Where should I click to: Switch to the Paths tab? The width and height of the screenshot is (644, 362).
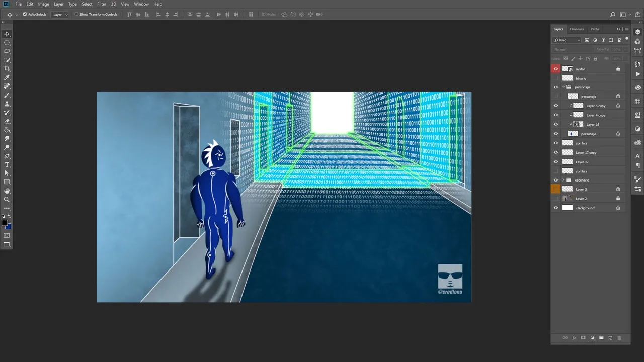coord(595,29)
